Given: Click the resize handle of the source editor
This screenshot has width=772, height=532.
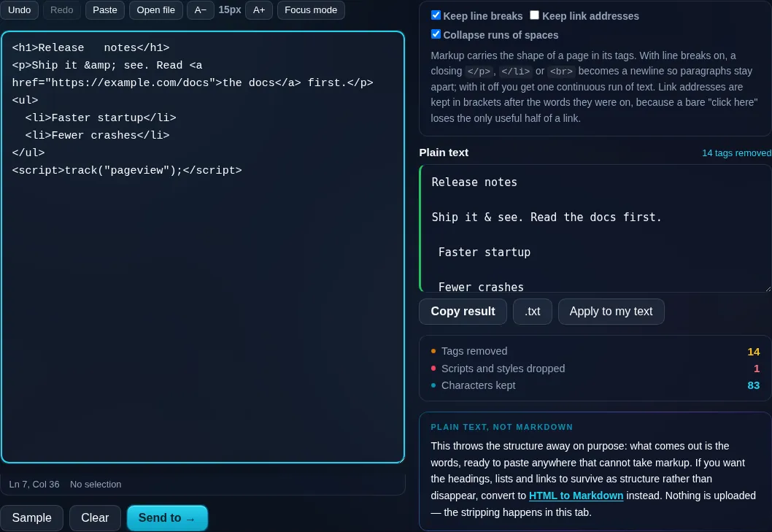Looking at the screenshot, I should pyautogui.click(x=401, y=459).
